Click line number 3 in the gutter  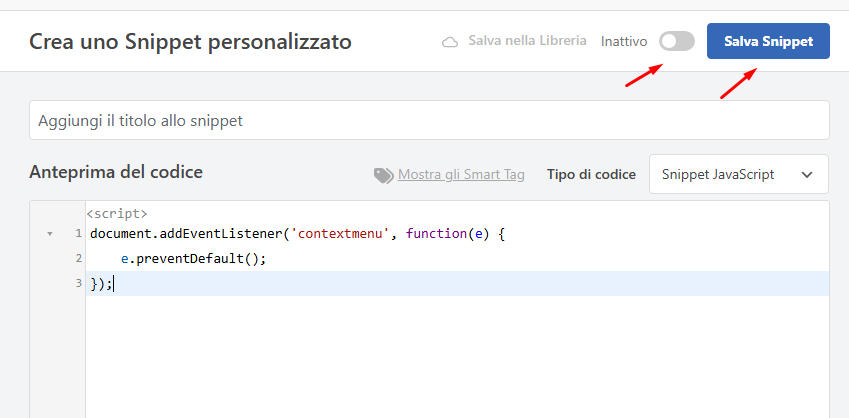click(x=79, y=283)
